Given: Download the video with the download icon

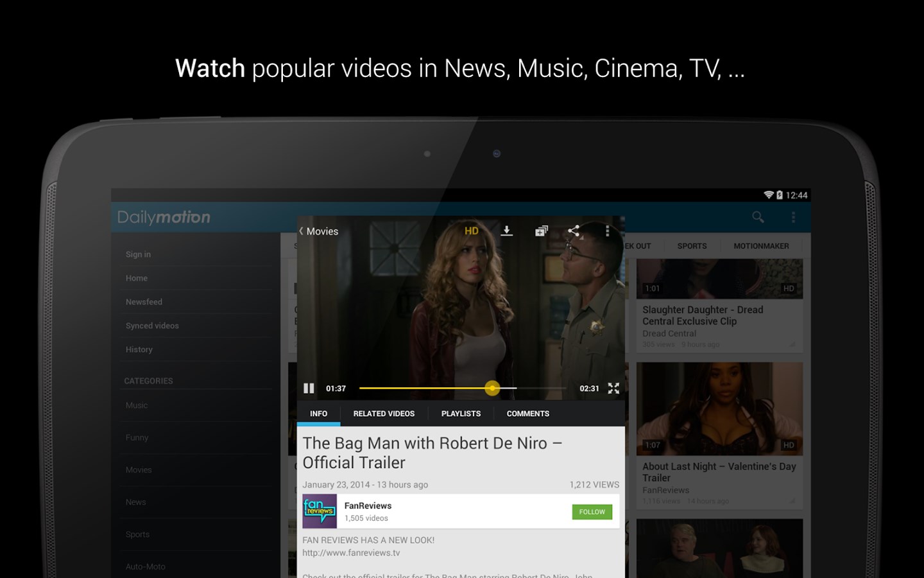Looking at the screenshot, I should [507, 231].
